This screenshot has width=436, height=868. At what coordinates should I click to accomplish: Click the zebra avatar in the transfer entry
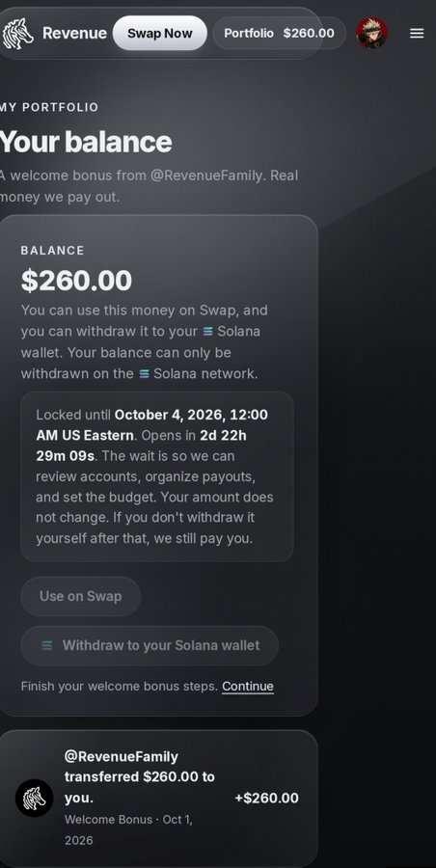coord(35,798)
